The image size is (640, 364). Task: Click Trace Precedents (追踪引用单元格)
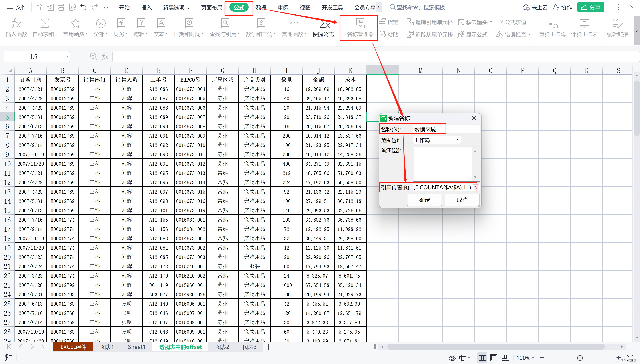point(430,22)
